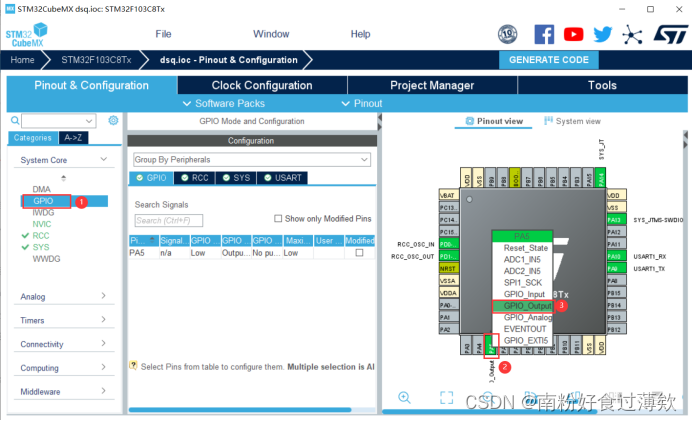Image resolution: width=692 pixels, height=421 pixels.
Task: Click the ST logo at top right
Action: [x=670, y=34]
